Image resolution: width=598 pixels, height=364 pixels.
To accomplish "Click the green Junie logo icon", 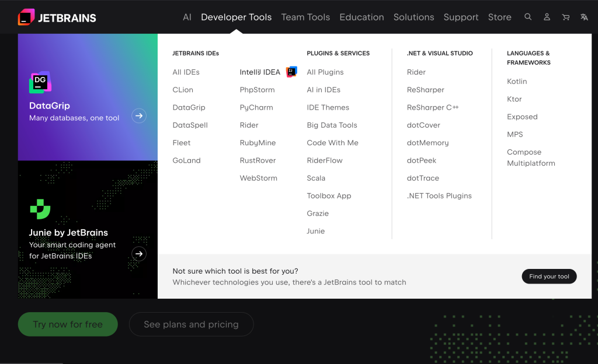I will click(40, 209).
